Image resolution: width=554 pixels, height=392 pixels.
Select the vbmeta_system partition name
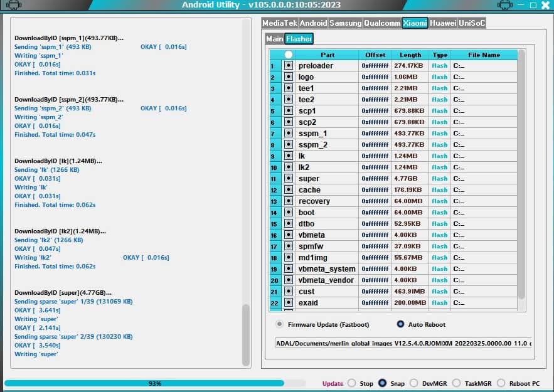pos(327,269)
